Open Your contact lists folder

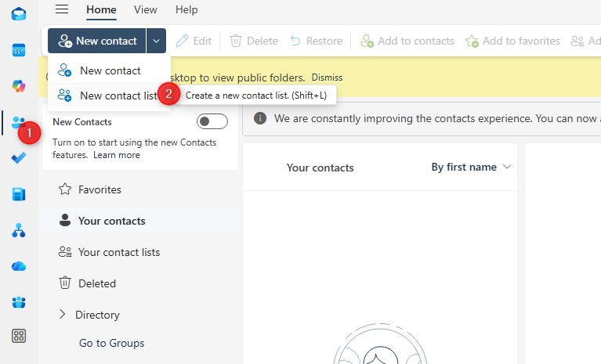pos(118,252)
